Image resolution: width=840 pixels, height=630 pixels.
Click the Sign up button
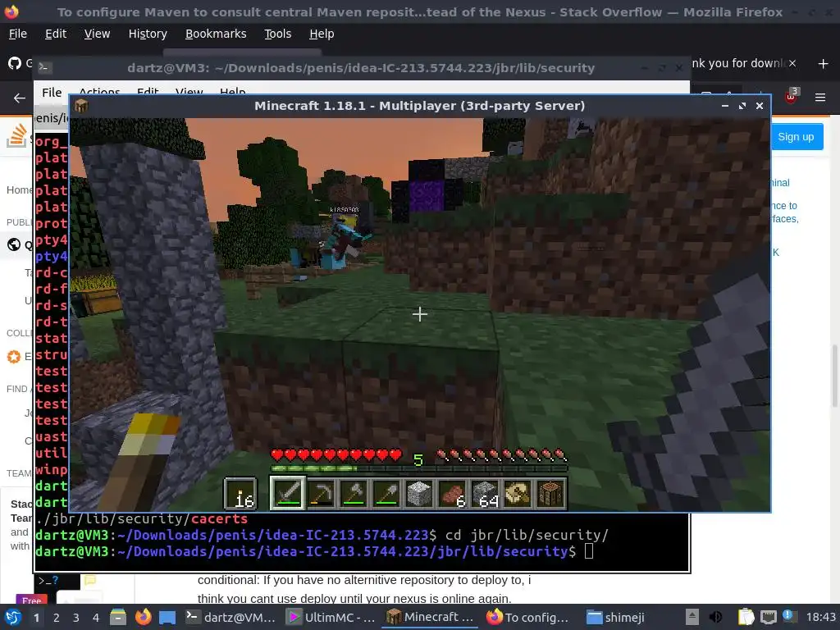(796, 137)
